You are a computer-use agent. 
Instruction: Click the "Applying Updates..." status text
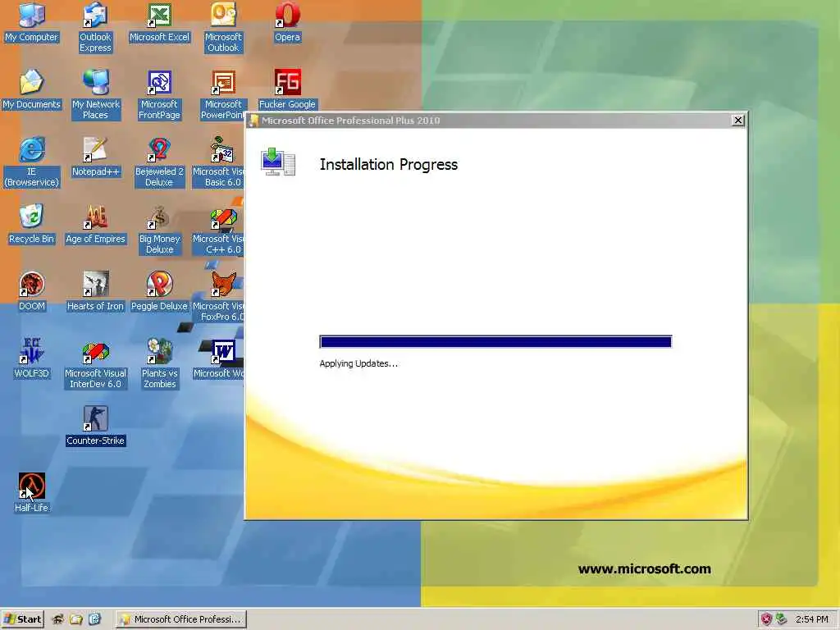(x=358, y=363)
